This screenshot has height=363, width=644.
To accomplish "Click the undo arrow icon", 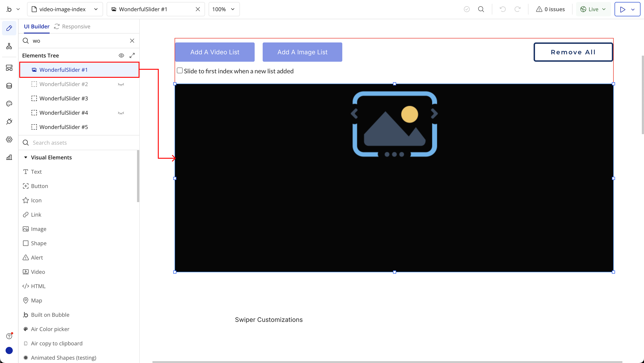I will pyautogui.click(x=503, y=9).
